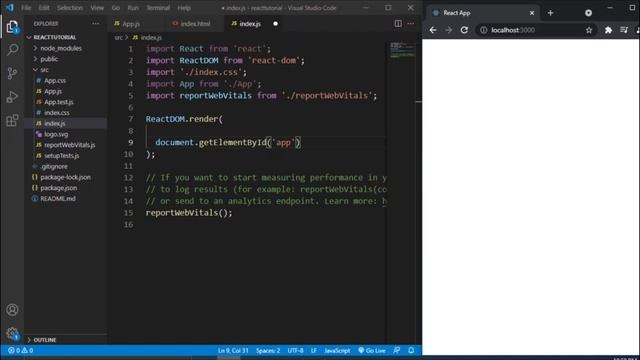The image size is (640, 360).
Task: Select the React App browser tab
Action: pyautogui.click(x=482, y=13)
